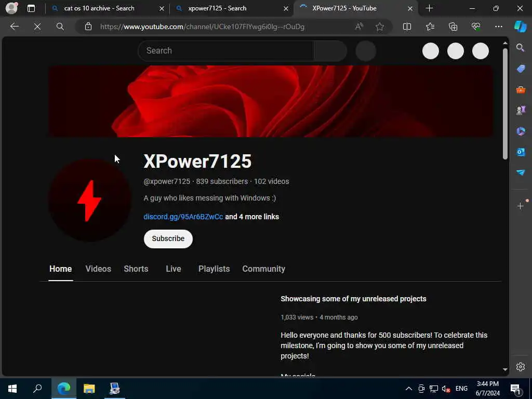Viewport: 532px width, 399px height.
Task: Click the YouTube channel URL address bar
Action: tap(202, 27)
